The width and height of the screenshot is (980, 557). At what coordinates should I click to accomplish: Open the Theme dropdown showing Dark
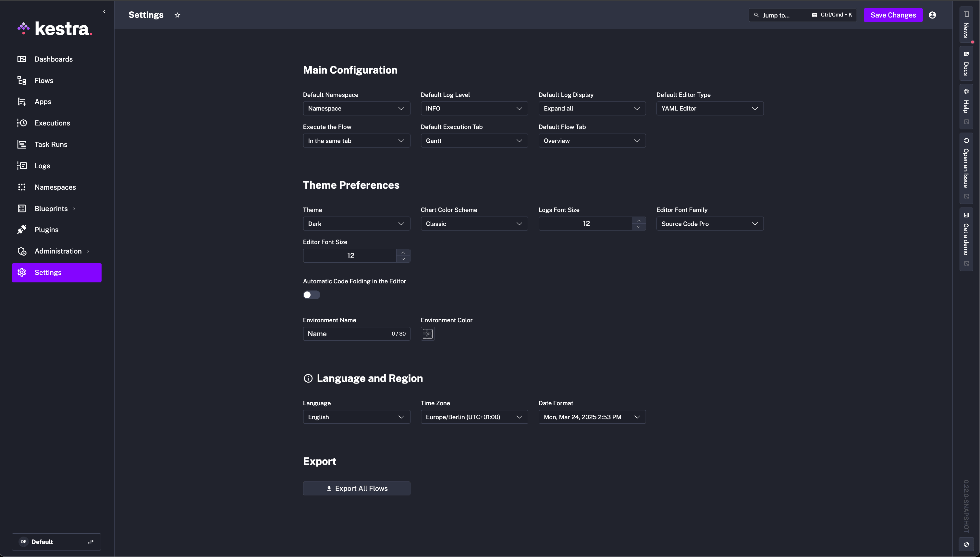point(356,224)
